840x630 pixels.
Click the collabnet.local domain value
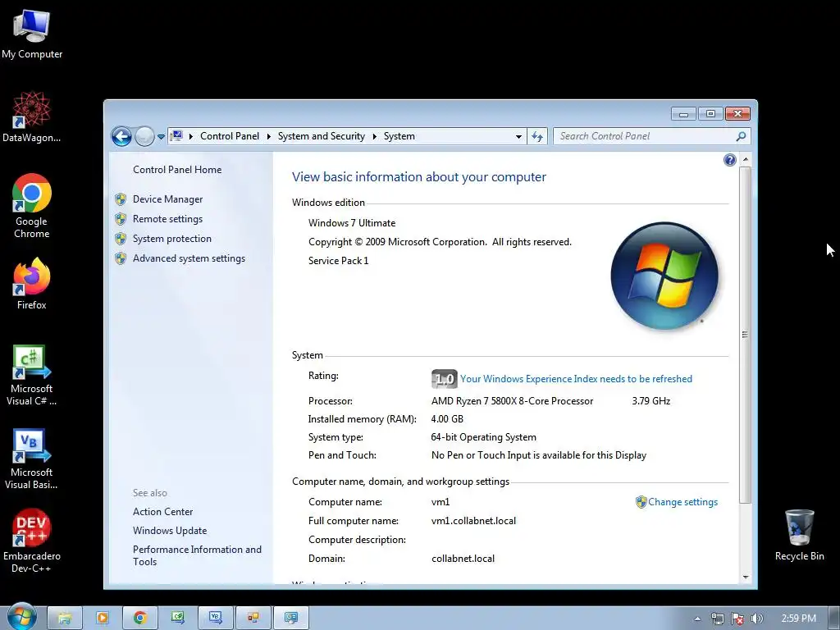pos(463,559)
